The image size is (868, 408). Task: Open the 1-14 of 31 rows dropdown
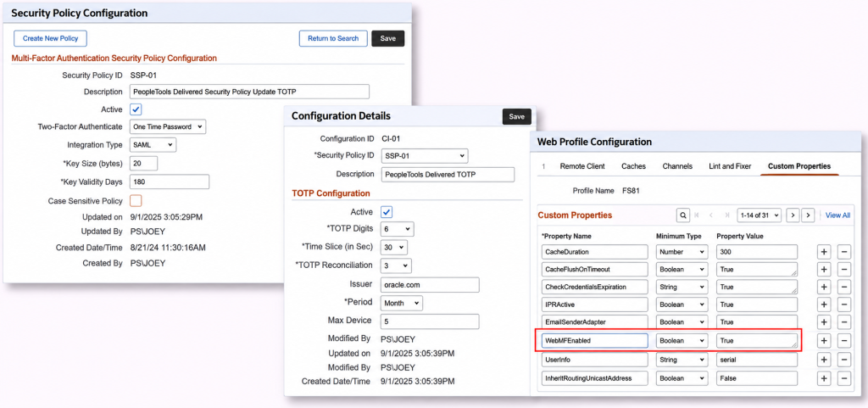pyautogui.click(x=759, y=215)
